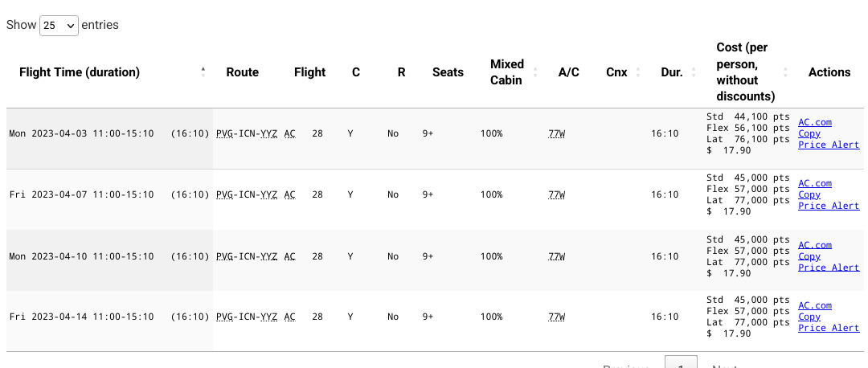
Task: Sort by Dur. column arrows
Action: pyautogui.click(x=694, y=72)
